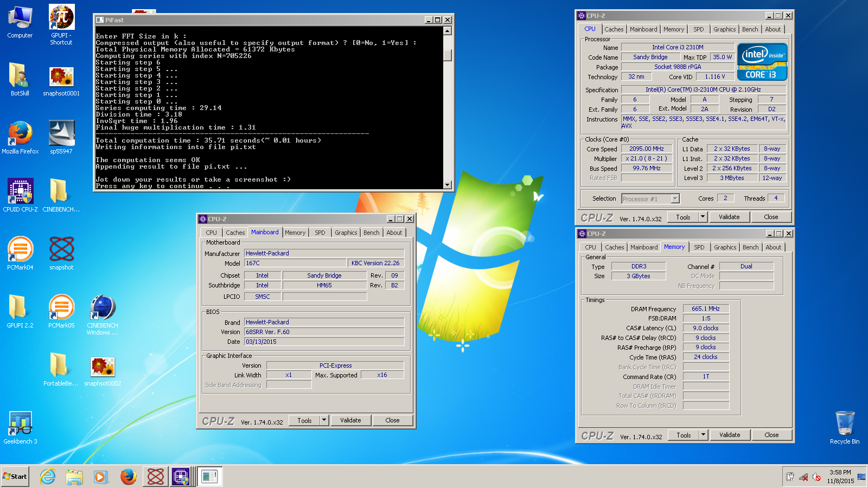The image size is (868, 488).
Task: Open the Recycle Bin
Action: [845, 427]
